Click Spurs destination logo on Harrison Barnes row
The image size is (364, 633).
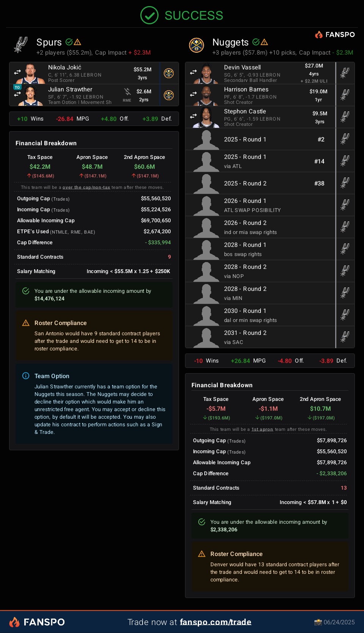[345, 95]
